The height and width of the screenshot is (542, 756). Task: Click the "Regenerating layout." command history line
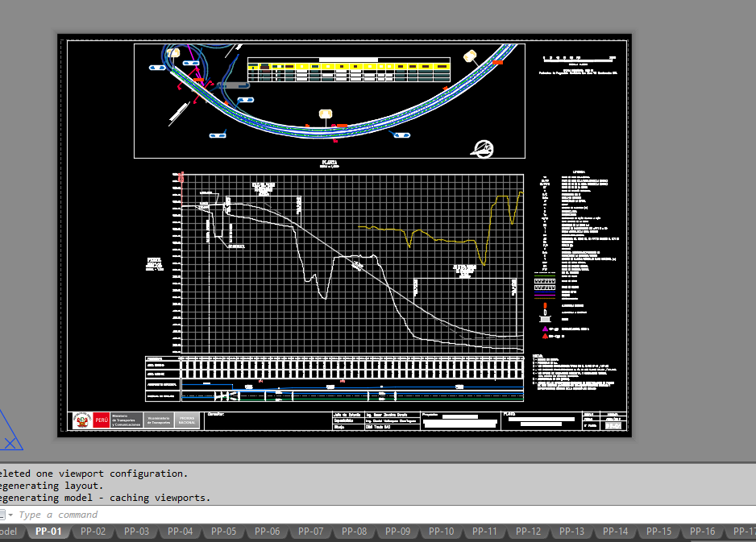tap(51, 486)
